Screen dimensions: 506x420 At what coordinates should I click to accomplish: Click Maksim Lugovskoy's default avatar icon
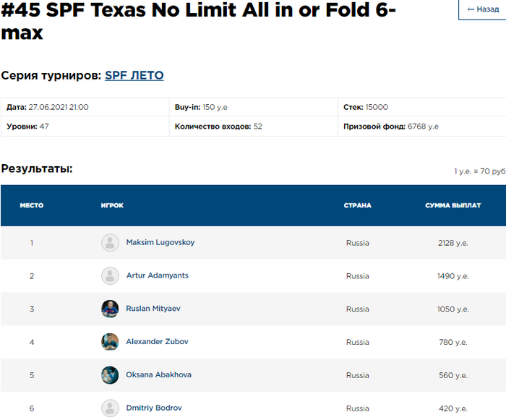[x=110, y=243]
